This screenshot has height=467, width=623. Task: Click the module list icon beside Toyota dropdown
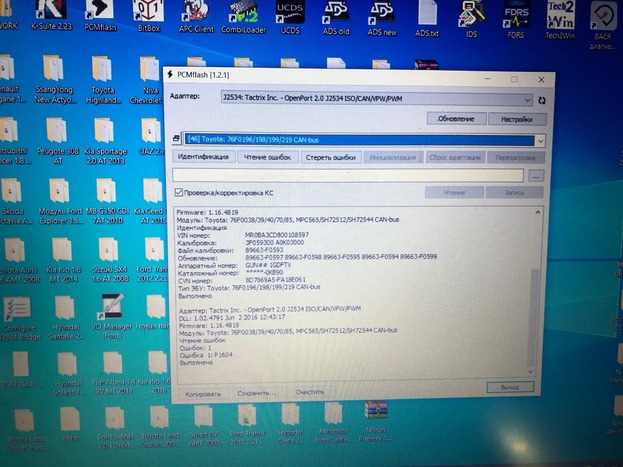pos(176,140)
